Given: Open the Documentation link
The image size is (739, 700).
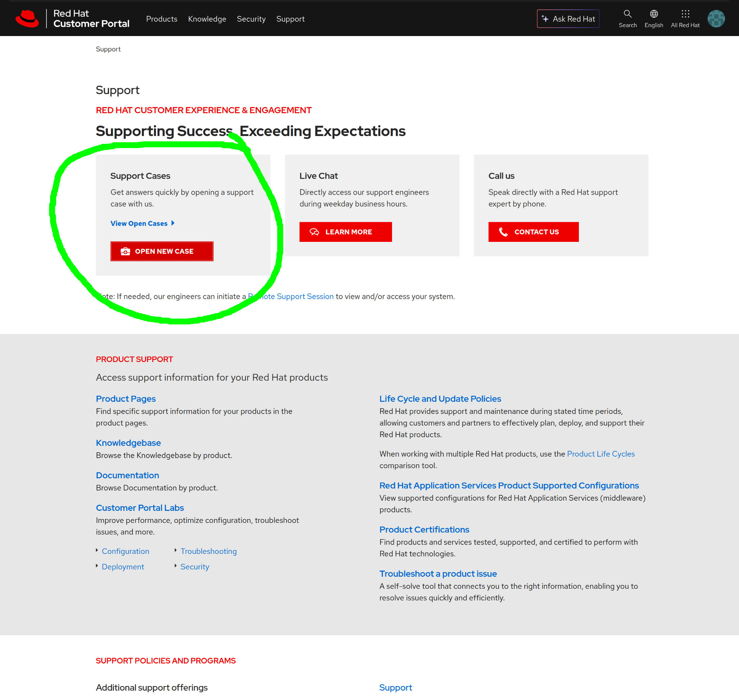Looking at the screenshot, I should 128,476.
